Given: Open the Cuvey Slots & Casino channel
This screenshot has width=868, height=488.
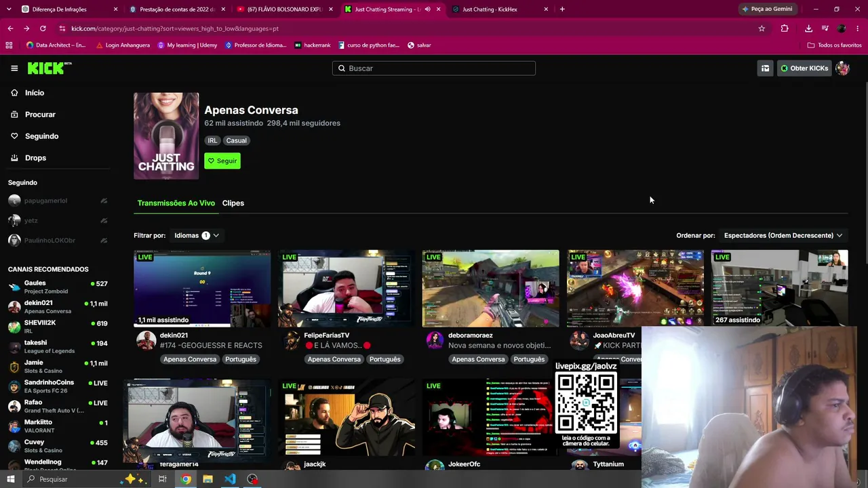Looking at the screenshot, I should point(58,446).
